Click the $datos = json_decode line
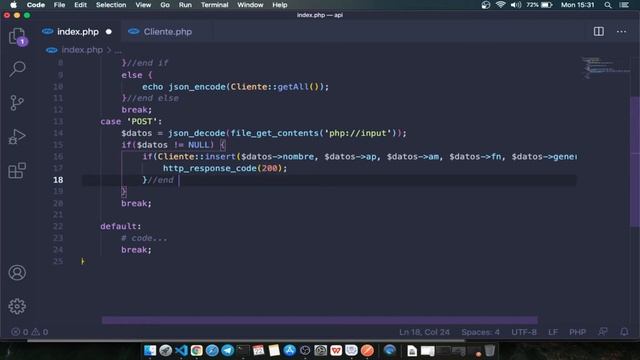Viewport: 640px width, 360px height. point(264,133)
